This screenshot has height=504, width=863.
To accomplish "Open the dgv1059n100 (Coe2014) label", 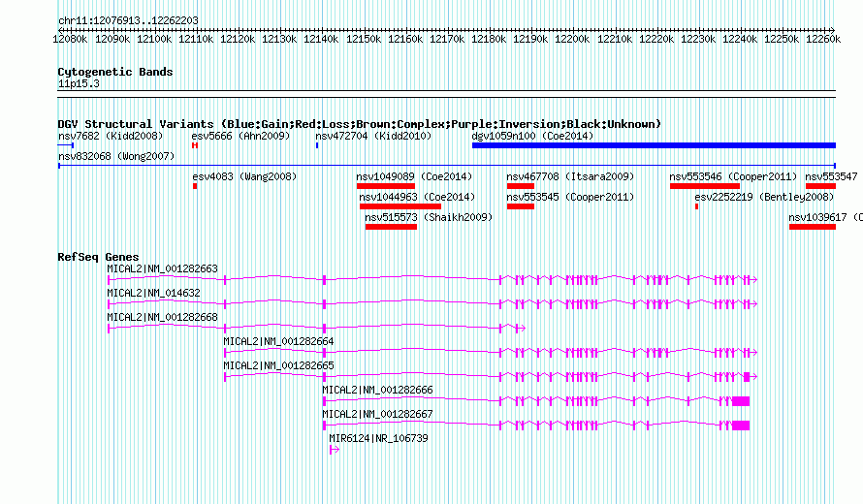I will (532, 136).
